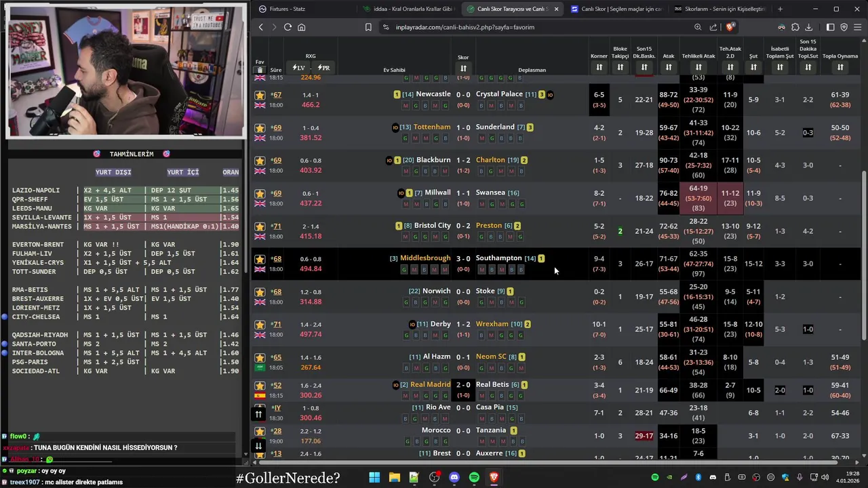
Task: Open the browser hamburger menu
Action: pyautogui.click(x=857, y=27)
